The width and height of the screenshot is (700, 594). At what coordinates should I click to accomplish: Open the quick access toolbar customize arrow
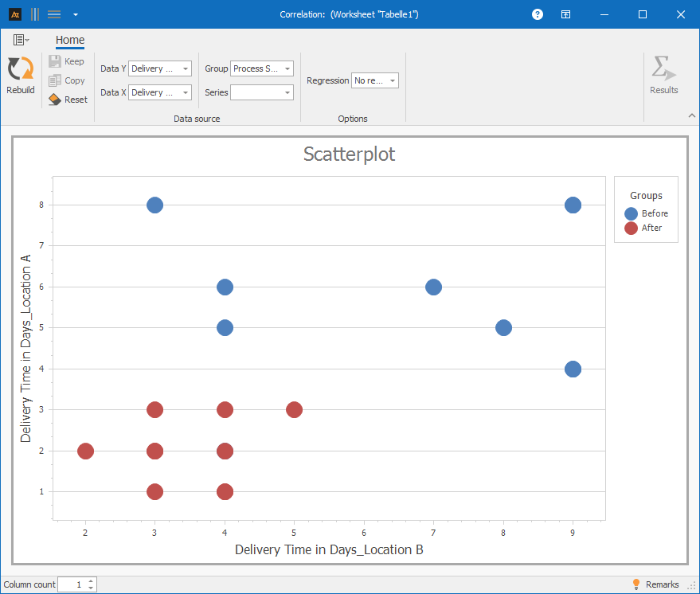(x=75, y=14)
